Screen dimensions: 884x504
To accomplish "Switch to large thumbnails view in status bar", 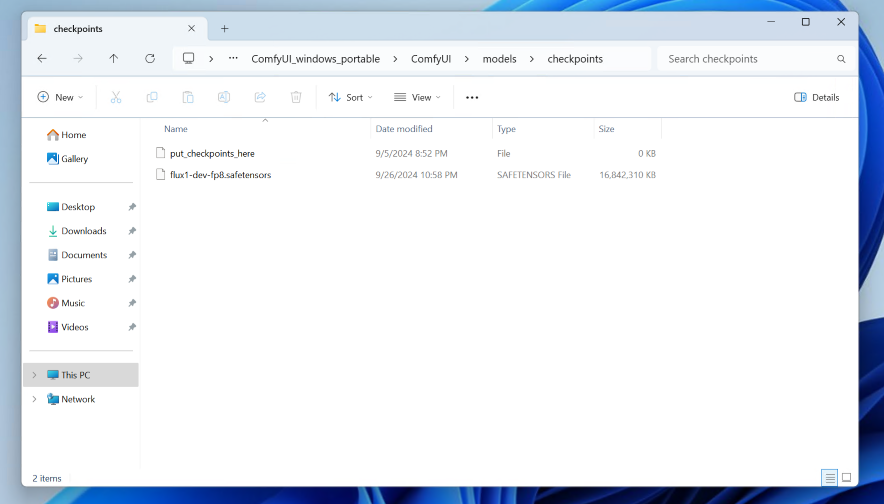I will point(846,478).
